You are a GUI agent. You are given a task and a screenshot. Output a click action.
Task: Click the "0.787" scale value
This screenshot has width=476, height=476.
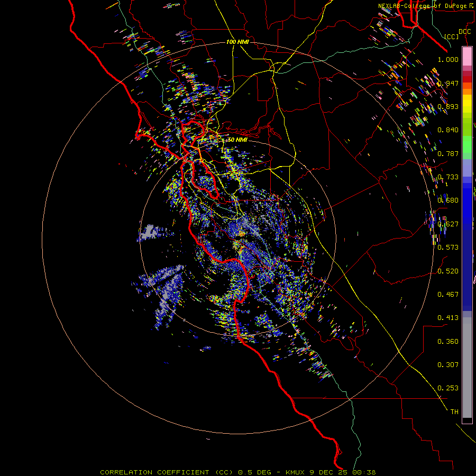(x=448, y=153)
